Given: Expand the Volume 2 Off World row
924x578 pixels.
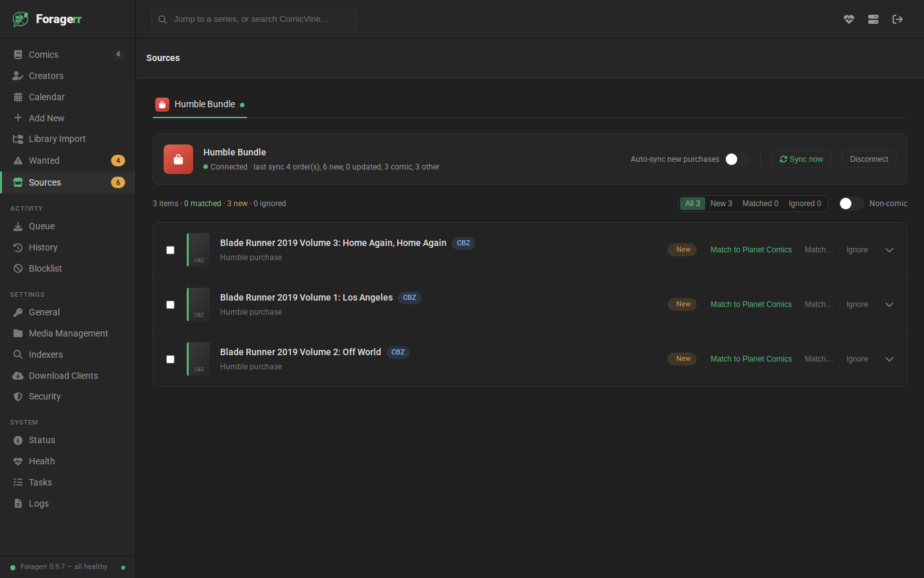Looking at the screenshot, I should [x=889, y=359].
